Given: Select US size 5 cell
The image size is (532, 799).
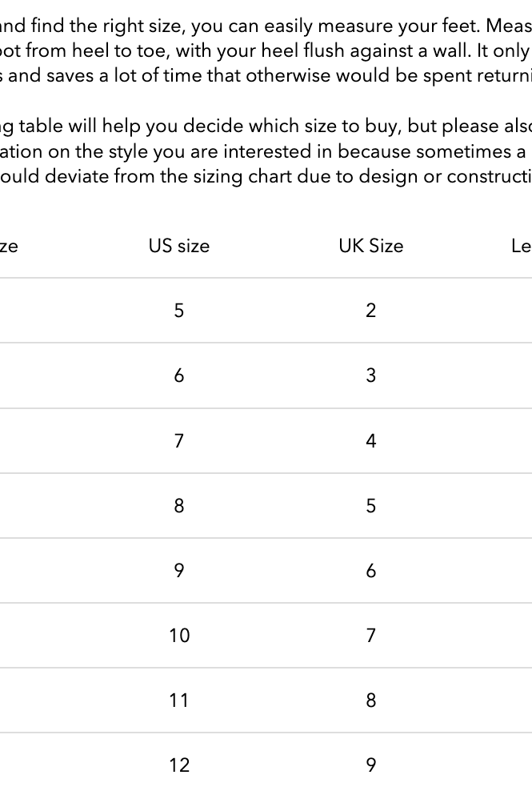Looking at the screenshot, I should click(178, 311).
